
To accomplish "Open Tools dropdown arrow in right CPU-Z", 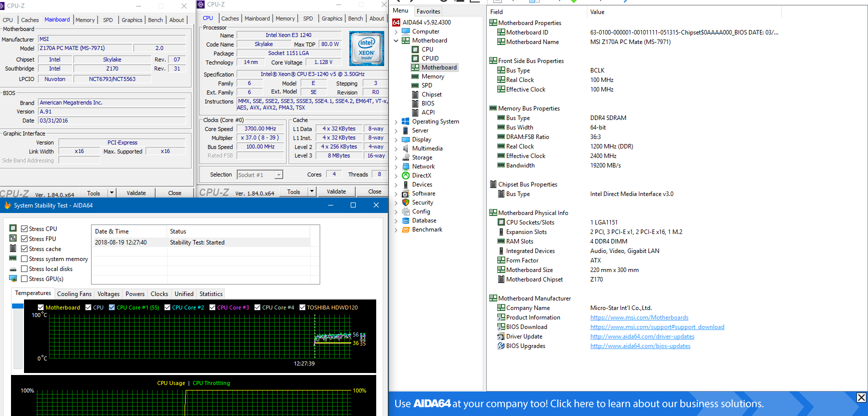I will 312,191.
